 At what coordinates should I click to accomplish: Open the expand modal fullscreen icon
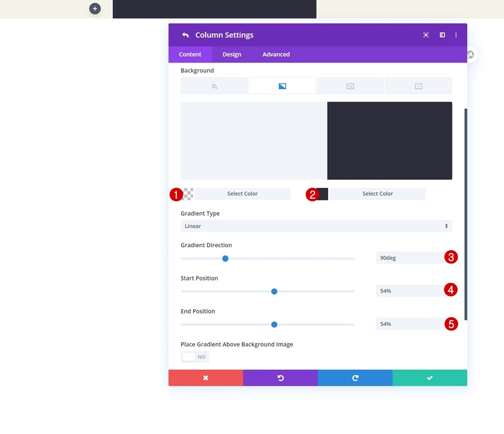tap(426, 35)
